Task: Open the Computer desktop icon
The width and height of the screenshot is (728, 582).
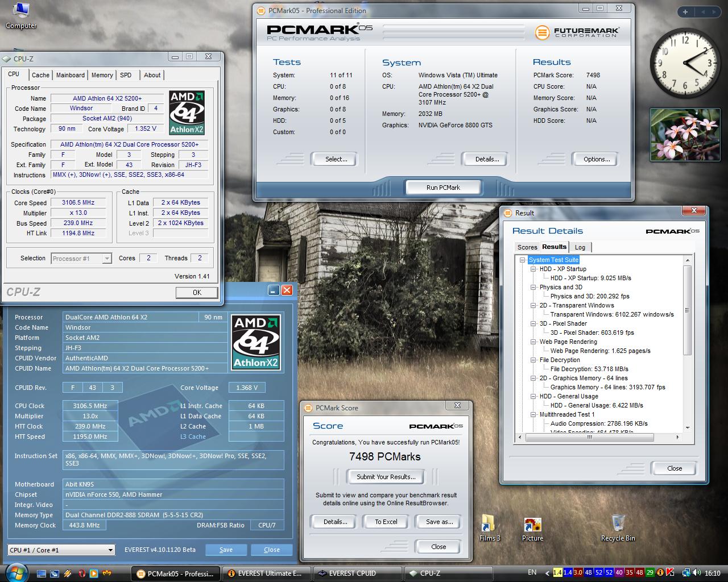Action: pyautogui.click(x=20, y=16)
